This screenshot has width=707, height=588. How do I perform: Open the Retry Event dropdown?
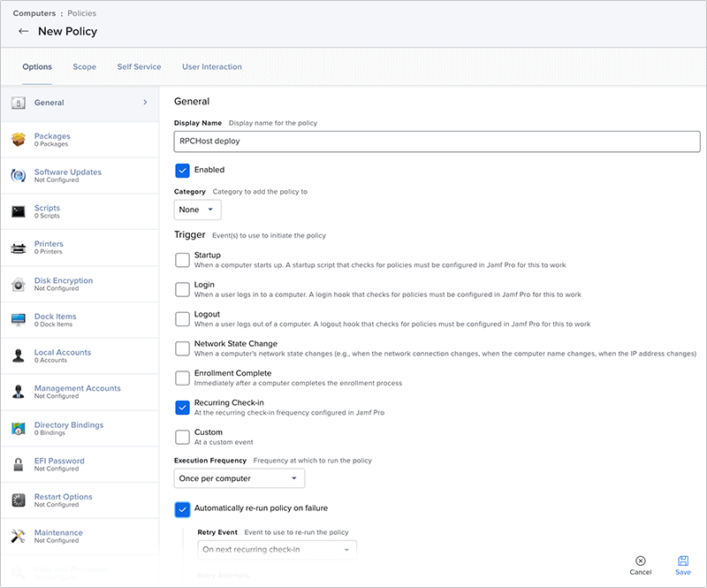(x=277, y=550)
